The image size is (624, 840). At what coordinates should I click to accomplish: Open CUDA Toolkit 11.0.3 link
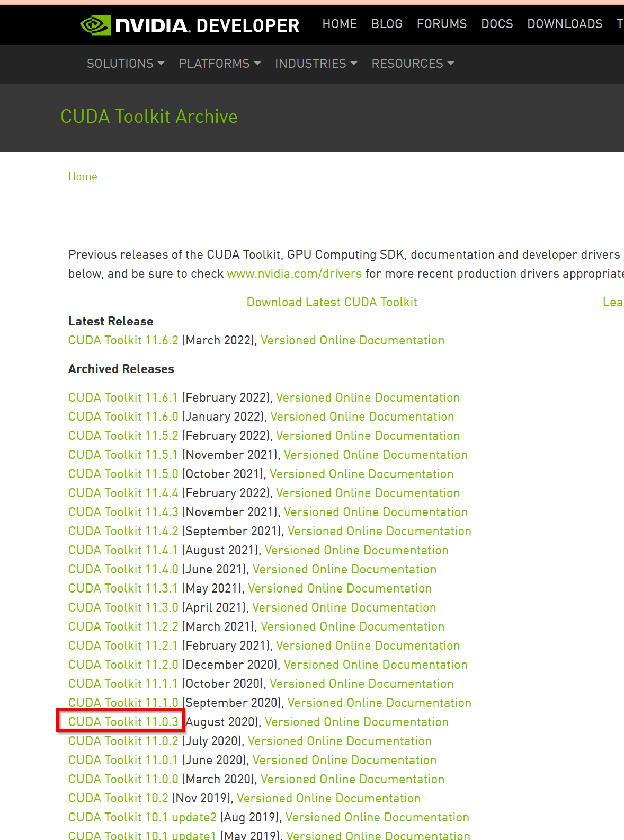click(123, 722)
